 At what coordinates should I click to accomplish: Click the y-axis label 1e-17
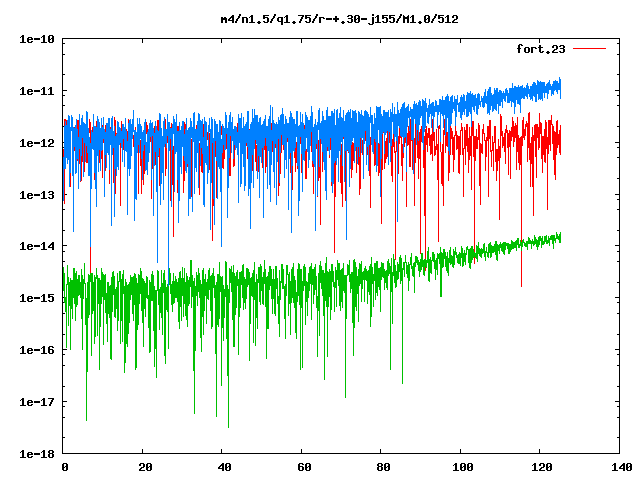pyautogui.click(x=37, y=402)
